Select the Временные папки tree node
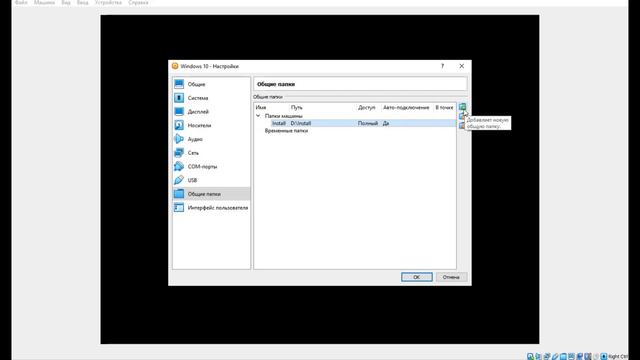 (286, 131)
